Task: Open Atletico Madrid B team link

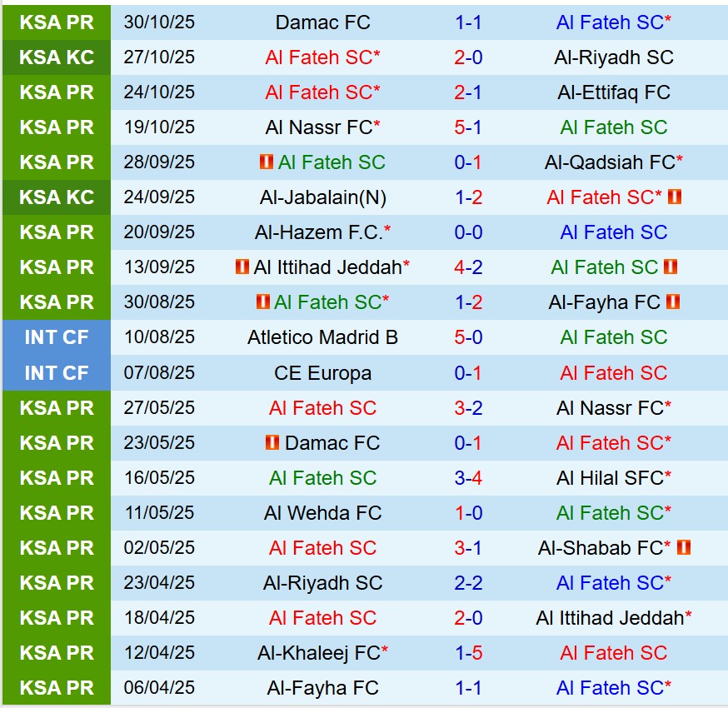Action: [x=322, y=337]
